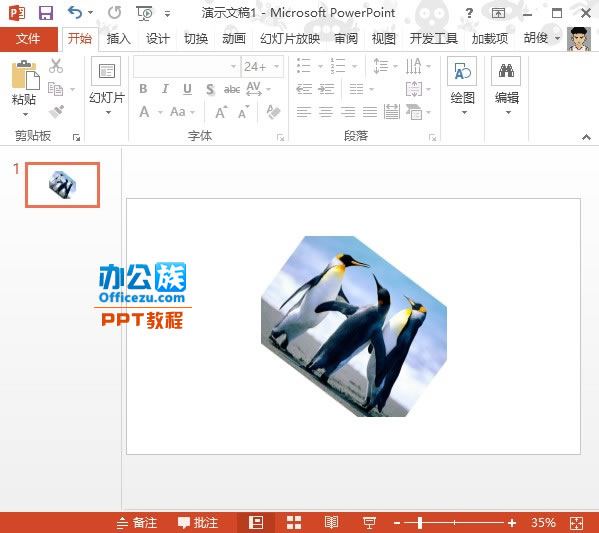Collapse the ribbon with the chevron
The image size is (599, 533).
[x=586, y=137]
